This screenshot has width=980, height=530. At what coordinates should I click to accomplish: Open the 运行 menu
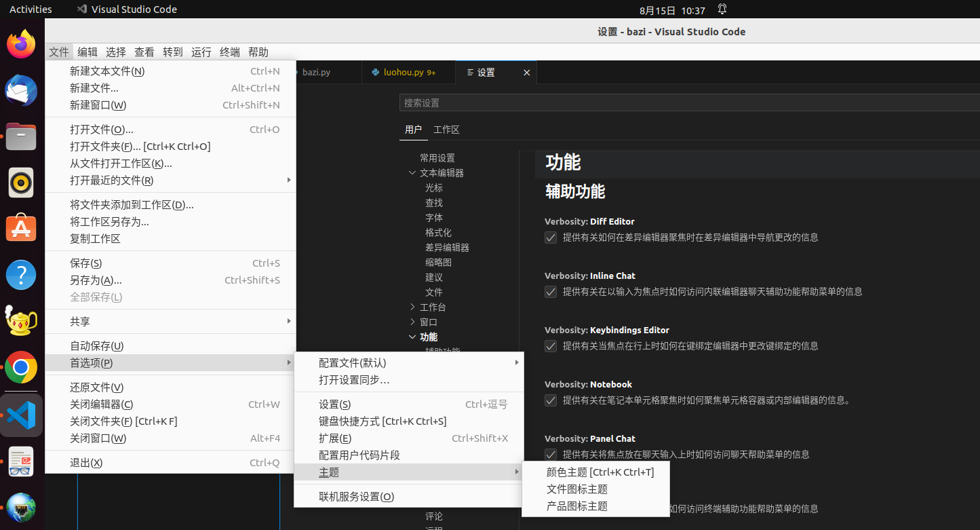[x=201, y=52]
